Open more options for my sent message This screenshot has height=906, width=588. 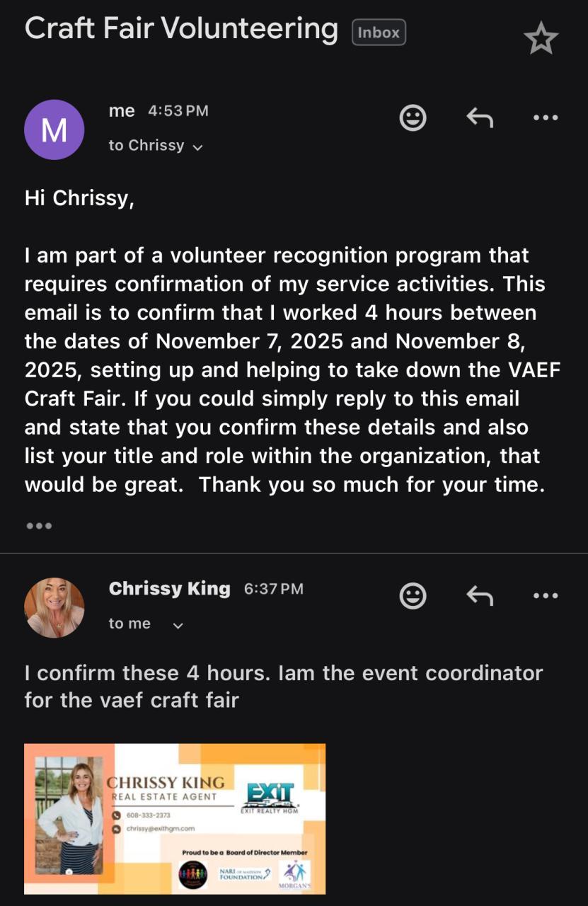(x=545, y=117)
